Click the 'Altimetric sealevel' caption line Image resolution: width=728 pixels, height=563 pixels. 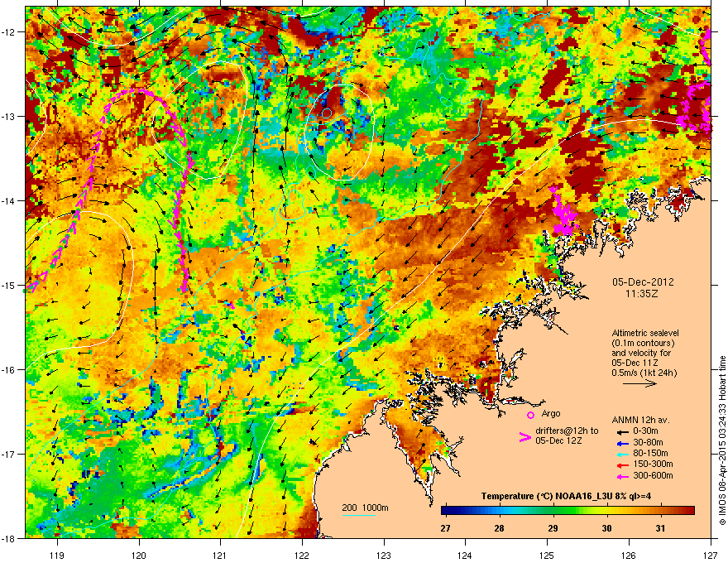[645, 333]
